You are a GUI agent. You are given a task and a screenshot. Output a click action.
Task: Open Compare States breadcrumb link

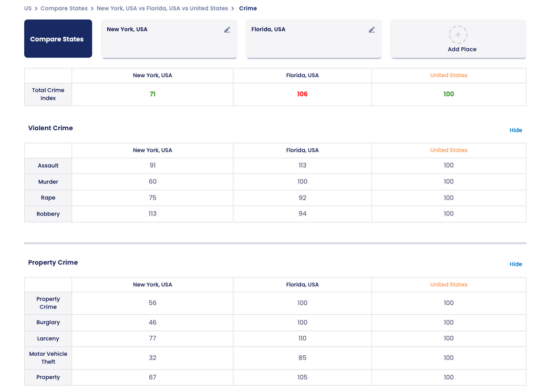coord(64,8)
